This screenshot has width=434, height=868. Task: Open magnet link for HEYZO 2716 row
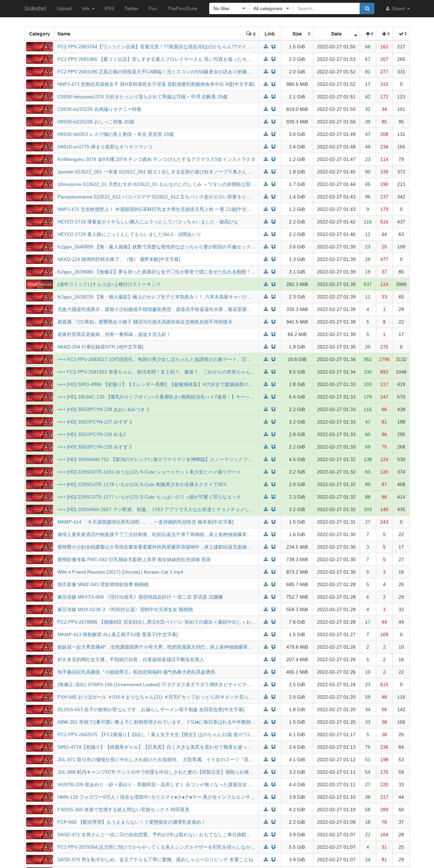(273, 222)
